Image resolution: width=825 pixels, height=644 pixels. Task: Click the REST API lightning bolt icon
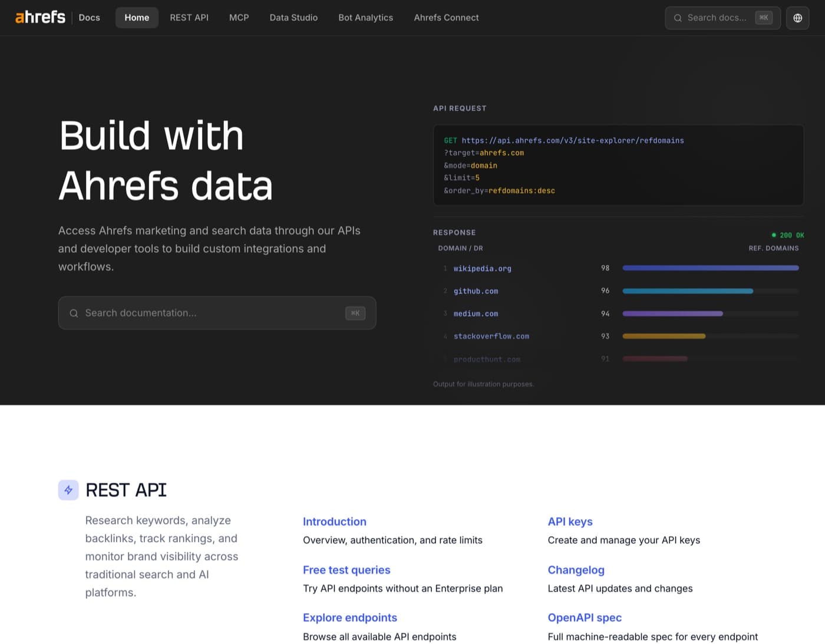pos(68,490)
